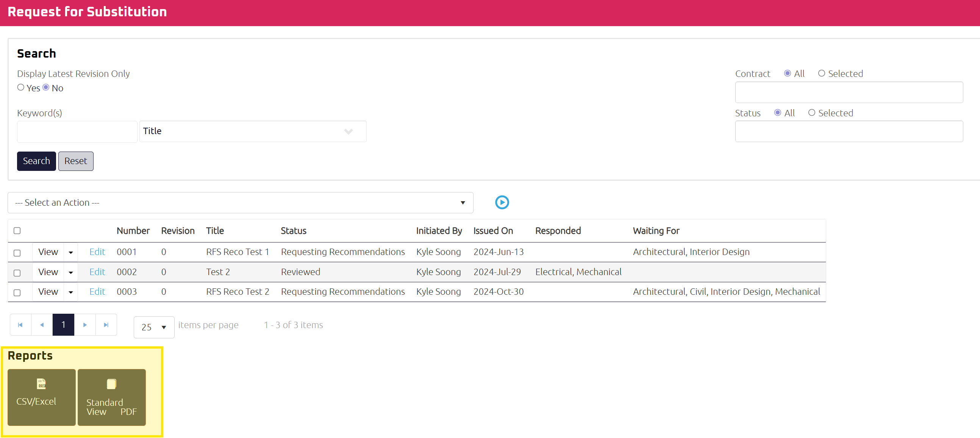The height and width of the screenshot is (438, 980).
Task: Check the row for Test 2
Action: click(17, 273)
